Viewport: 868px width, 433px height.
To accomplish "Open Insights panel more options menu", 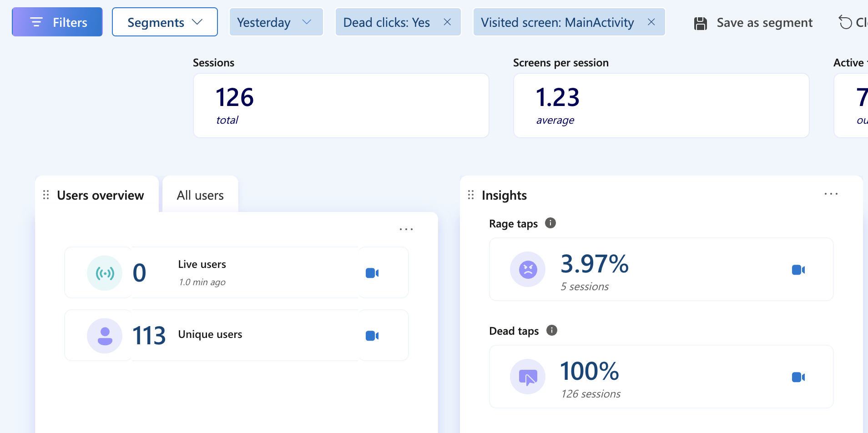I will pos(831,194).
